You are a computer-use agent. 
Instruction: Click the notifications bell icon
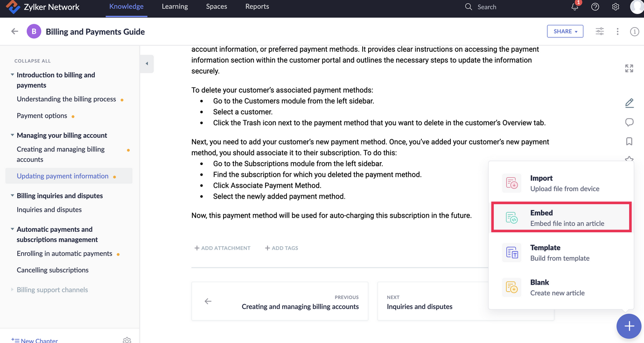tap(574, 7)
